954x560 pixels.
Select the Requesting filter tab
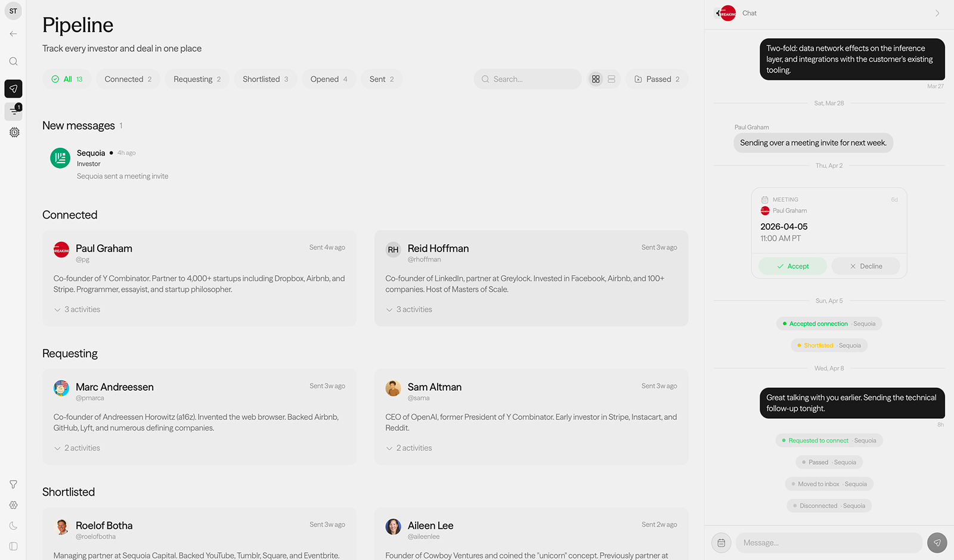[x=197, y=79]
